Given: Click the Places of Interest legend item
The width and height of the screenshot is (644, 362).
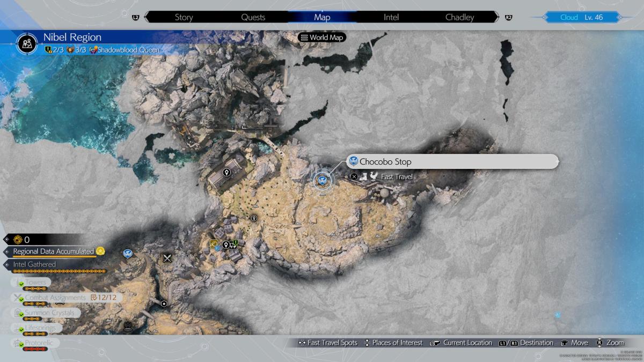Looking at the screenshot, I should [x=393, y=343].
